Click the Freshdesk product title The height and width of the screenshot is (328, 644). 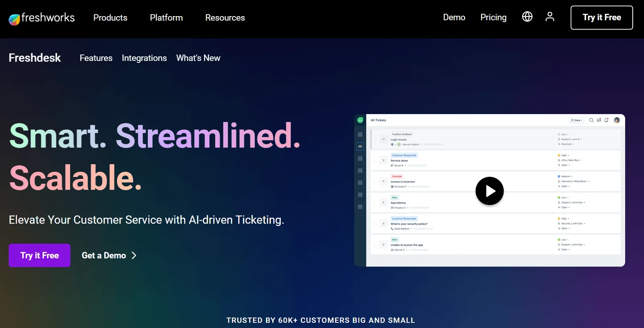[35, 58]
